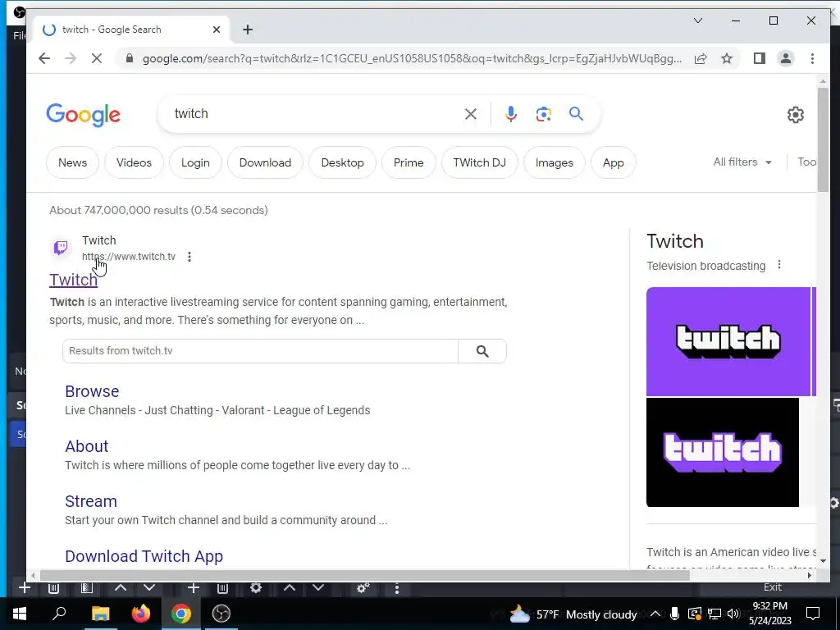Click the Twitch favicon beside the first result
The width and height of the screenshot is (840, 630).
pyautogui.click(x=61, y=248)
